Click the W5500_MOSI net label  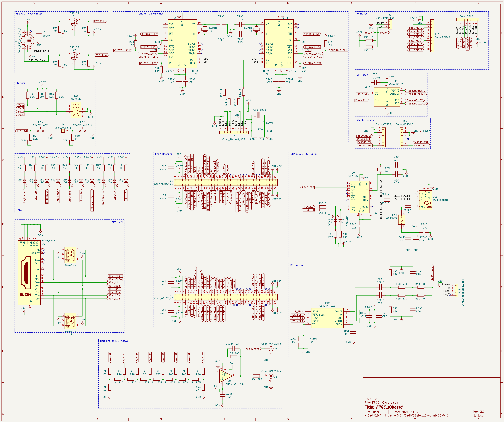(363, 136)
